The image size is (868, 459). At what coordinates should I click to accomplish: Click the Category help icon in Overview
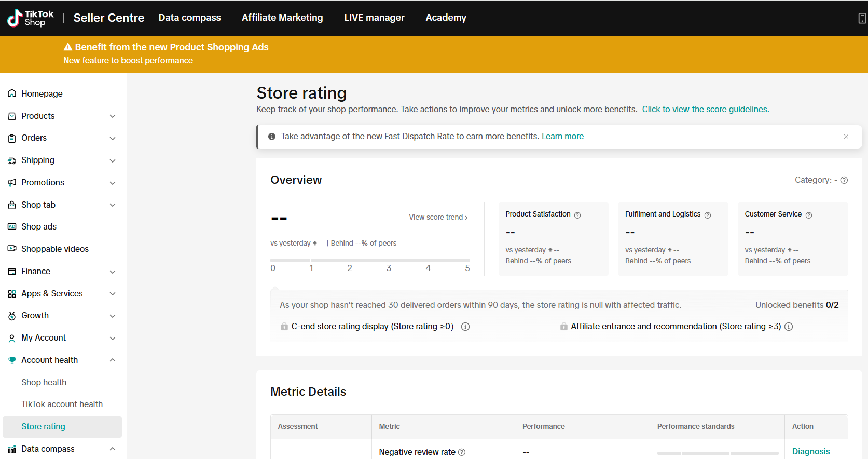click(844, 180)
